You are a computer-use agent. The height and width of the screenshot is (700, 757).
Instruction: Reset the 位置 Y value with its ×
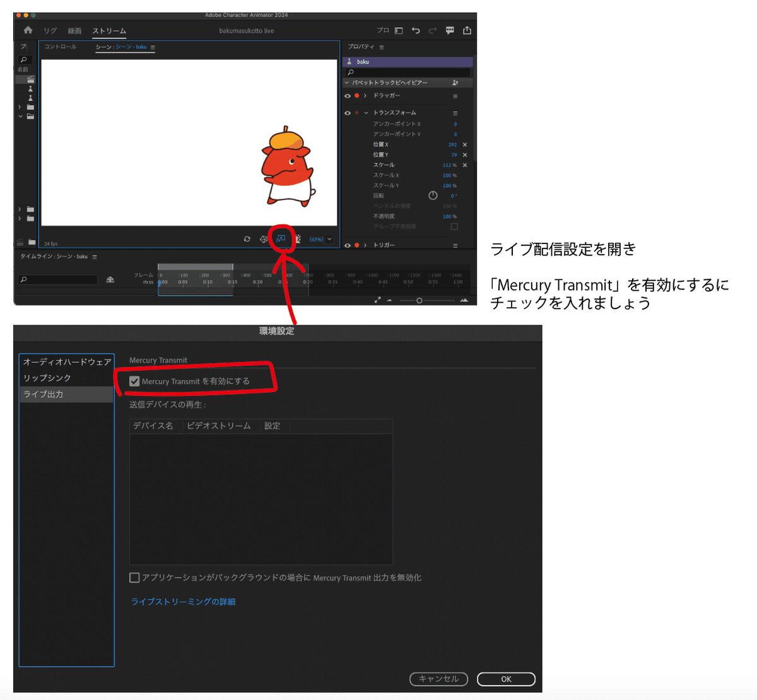[465, 155]
